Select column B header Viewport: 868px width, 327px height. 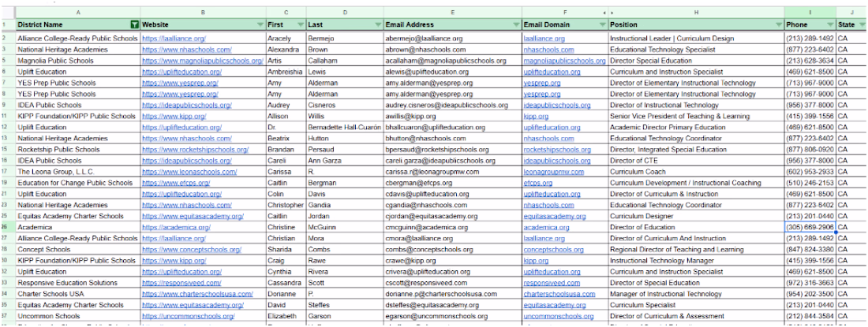[x=203, y=12]
